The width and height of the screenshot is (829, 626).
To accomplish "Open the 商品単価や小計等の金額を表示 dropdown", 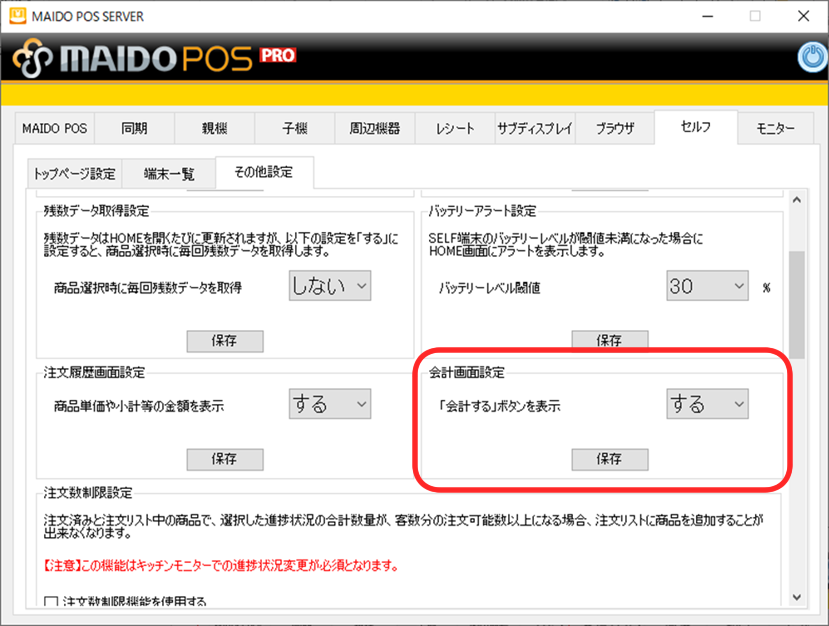I will (x=330, y=404).
